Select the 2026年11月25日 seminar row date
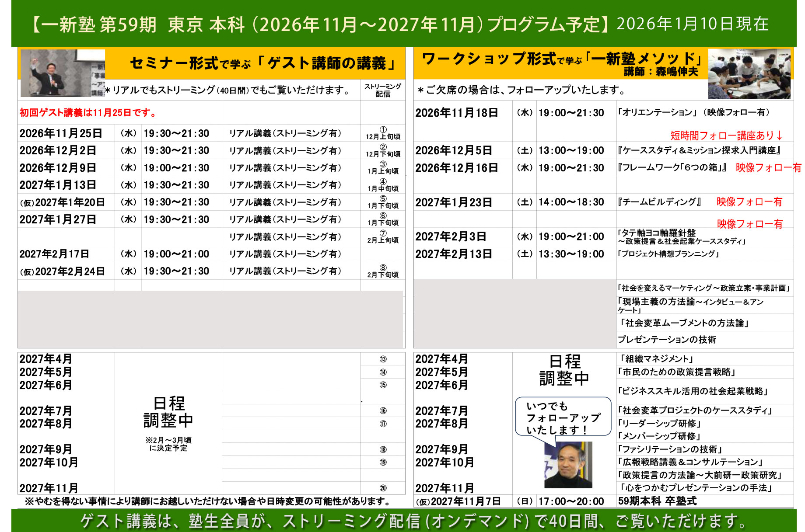The image size is (805, 532). pyautogui.click(x=61, y=133)
